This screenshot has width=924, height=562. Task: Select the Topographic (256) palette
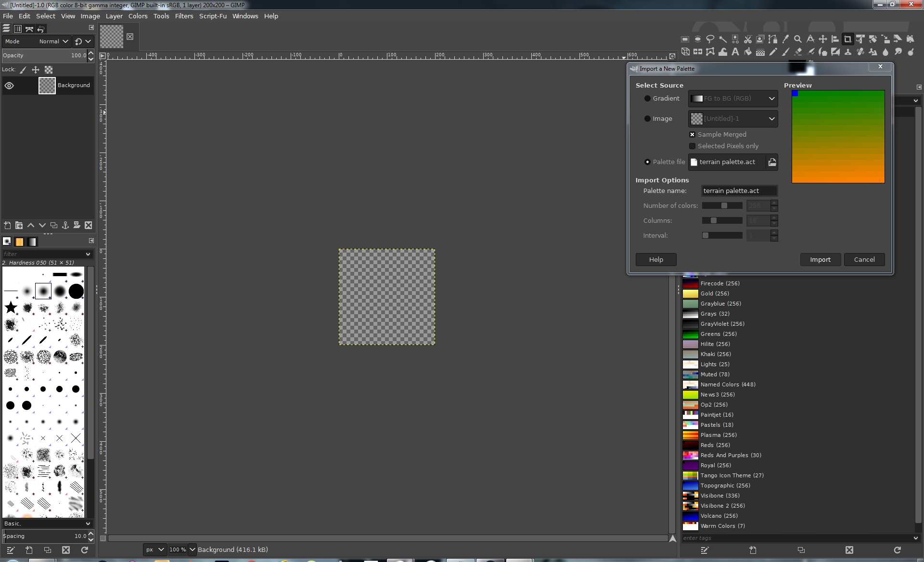click(x=725, y=485)
